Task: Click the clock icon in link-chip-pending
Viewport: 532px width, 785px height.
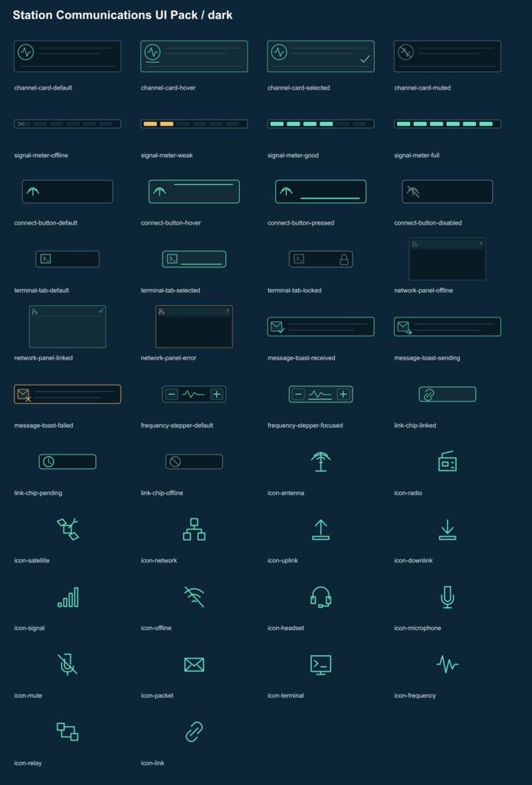Action: point(48,461)
